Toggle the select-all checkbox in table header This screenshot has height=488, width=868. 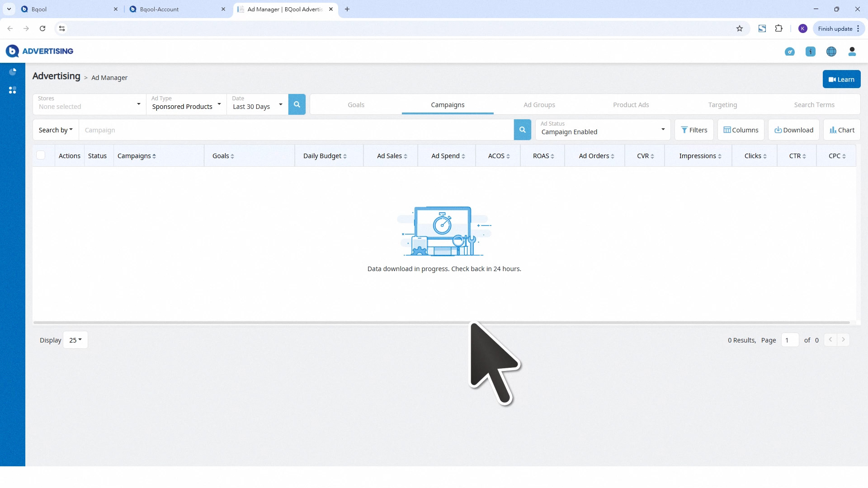41,155
